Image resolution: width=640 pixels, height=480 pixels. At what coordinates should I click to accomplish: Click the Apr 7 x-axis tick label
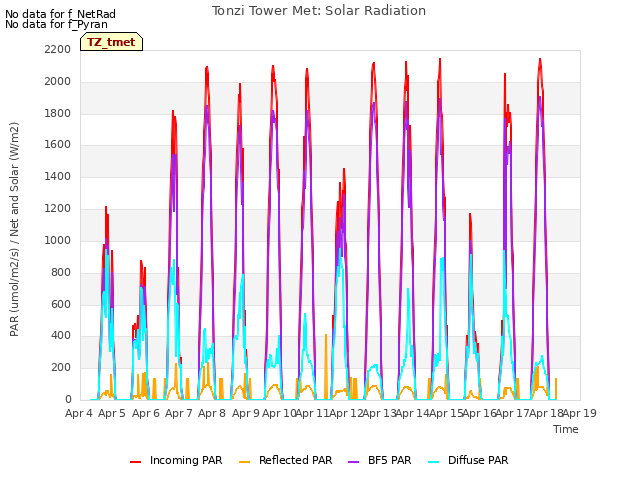pos(179,413)
